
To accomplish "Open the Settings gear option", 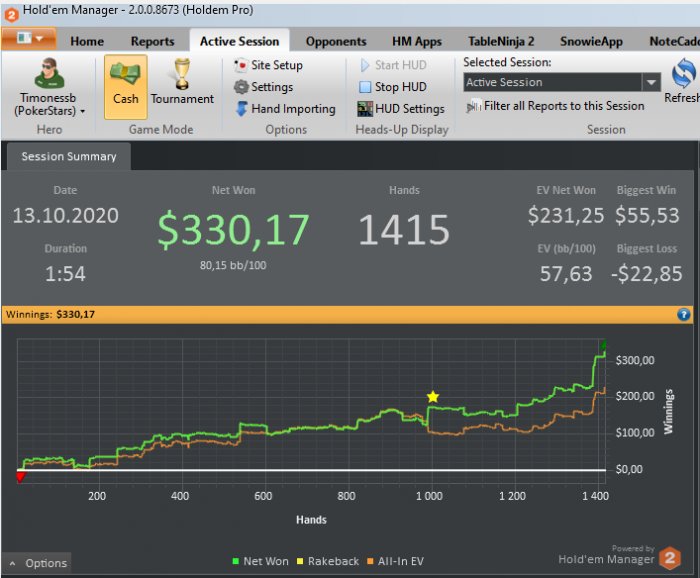I will click(x=263, y=87).
